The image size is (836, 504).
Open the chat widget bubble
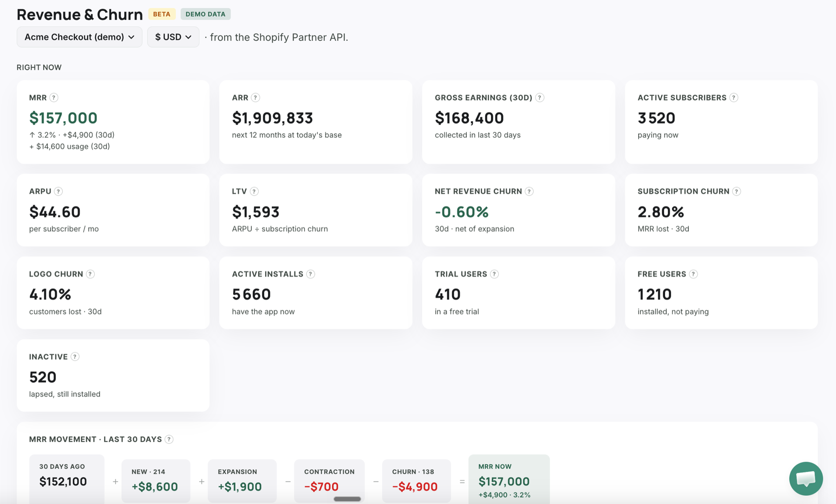click(806, 478)
